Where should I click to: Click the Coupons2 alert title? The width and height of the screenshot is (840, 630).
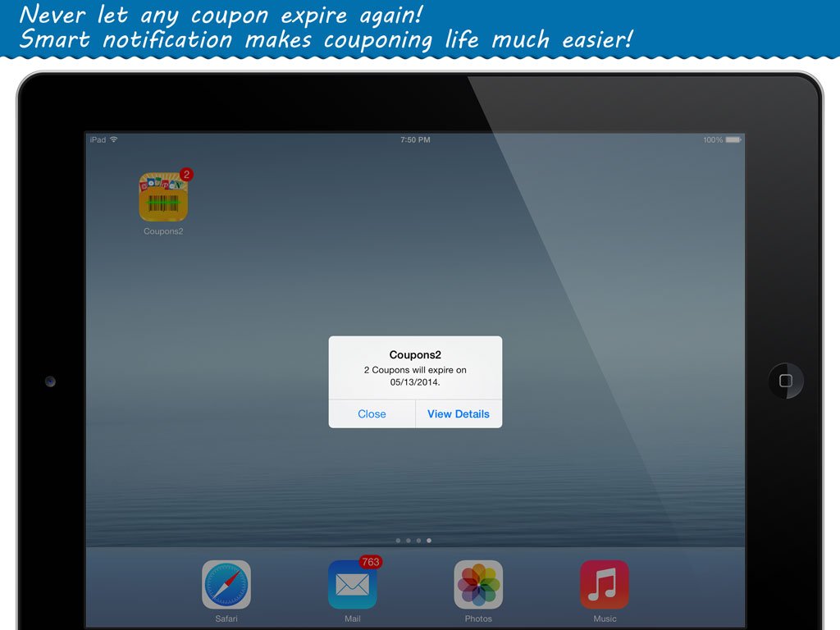pyautogui.click(x=415, y=355)
